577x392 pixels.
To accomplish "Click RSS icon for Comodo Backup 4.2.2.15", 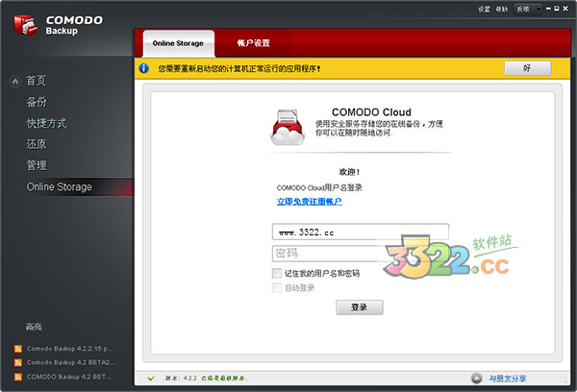I will (x=18, y=349).
